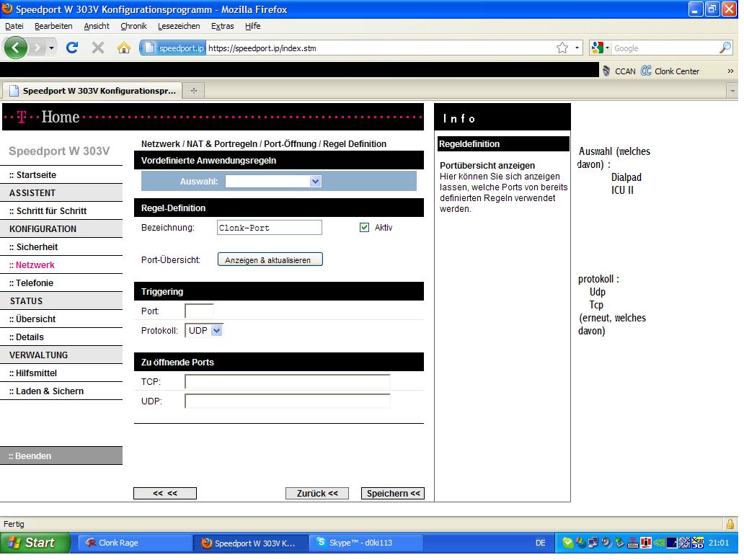Switch to Clonk Rage taskbar window

tap(134, 543)
